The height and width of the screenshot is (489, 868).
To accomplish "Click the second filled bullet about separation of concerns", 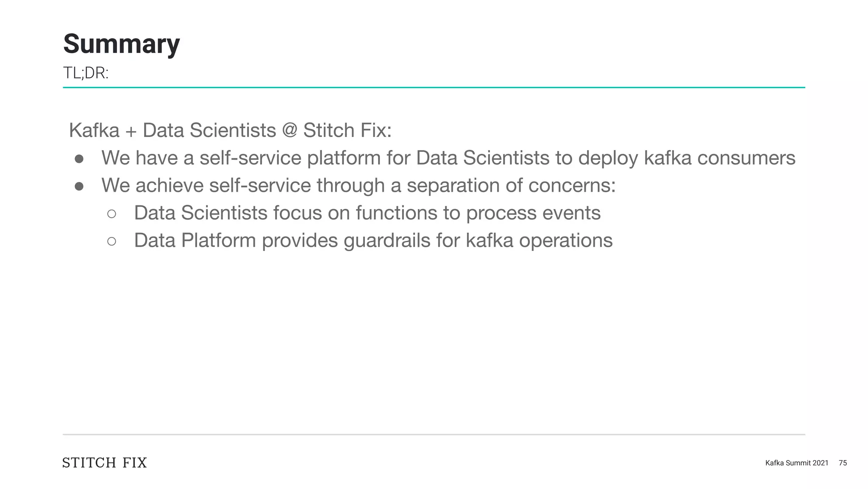I will tap(79, 187).
